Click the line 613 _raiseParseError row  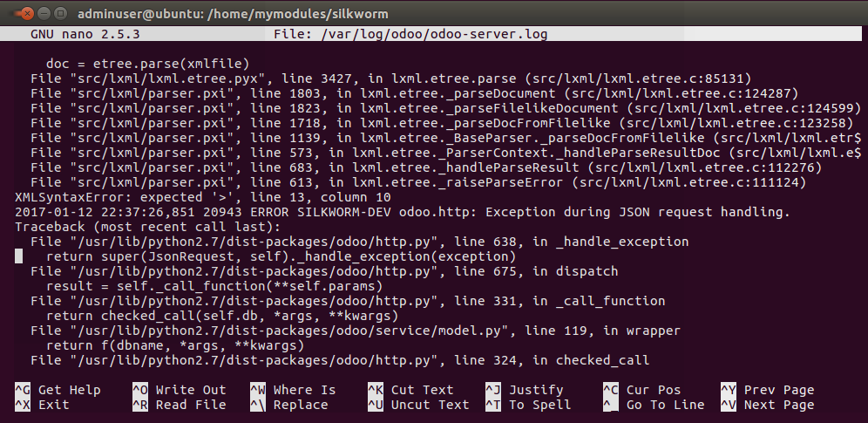tap(418, 182)
